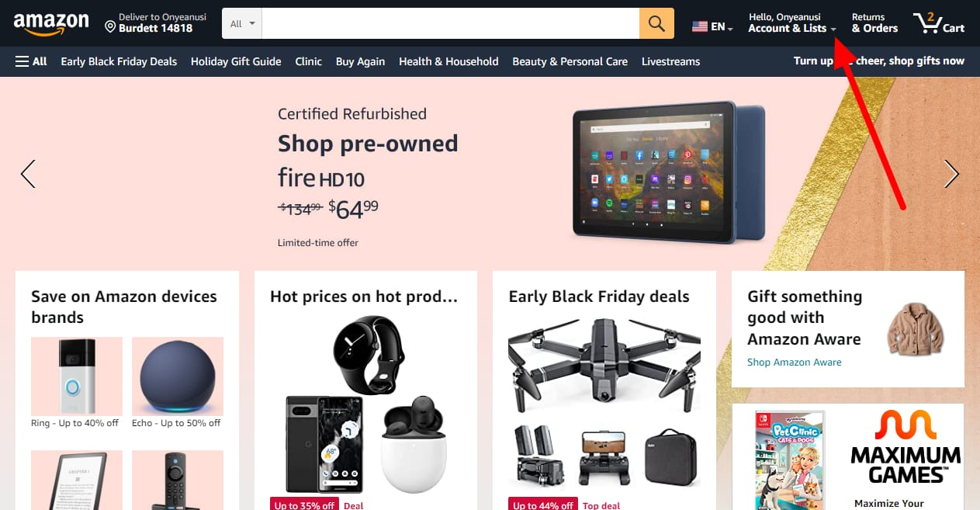
Task: Open Buy Again in navigation bar
Action: pos(360,61)
